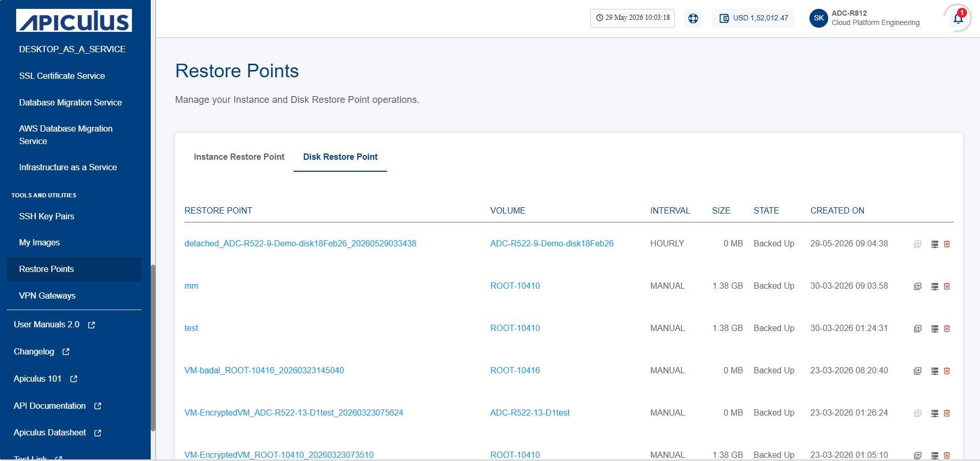Viewport: 980px width, 461px height.
Task: Open My Images in sidebar
Action: click(39, 242)
